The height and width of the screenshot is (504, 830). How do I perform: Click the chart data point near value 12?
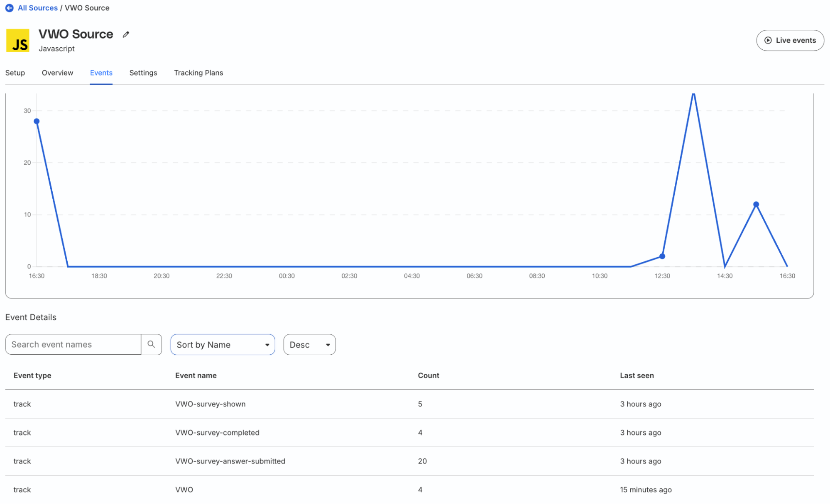(756, 205)
